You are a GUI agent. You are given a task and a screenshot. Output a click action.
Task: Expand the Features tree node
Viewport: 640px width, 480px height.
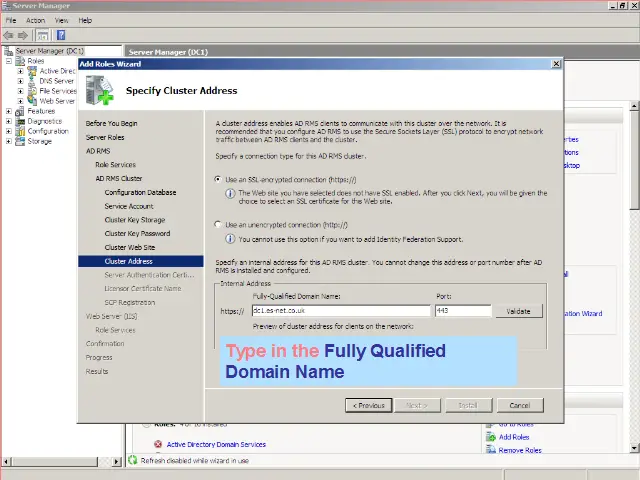point(9,111)
